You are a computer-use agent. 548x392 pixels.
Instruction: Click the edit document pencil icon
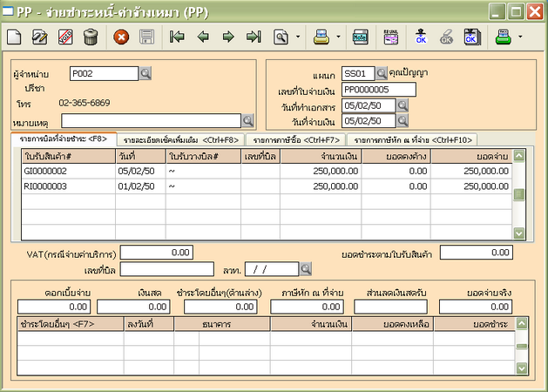point(40,37)
